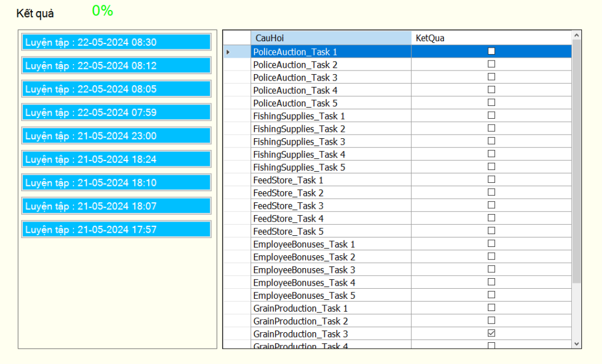The width and height of the screenshot is (602, 364).
Task: Open practice session 21-05-2024 23:00
Action: coord(116,136)
